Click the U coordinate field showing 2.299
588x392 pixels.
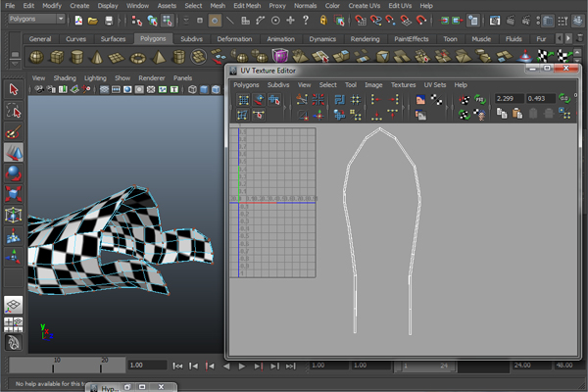point(509,99)
